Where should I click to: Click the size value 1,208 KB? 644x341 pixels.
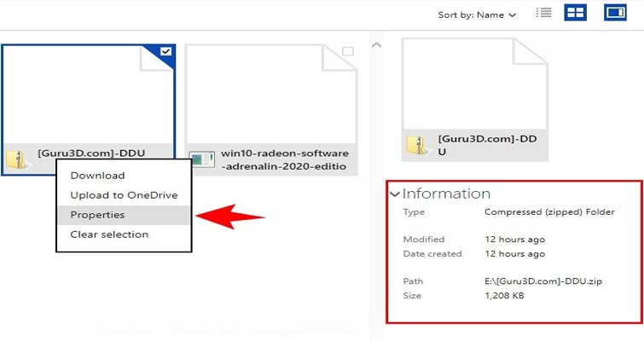tap(504, 296)
